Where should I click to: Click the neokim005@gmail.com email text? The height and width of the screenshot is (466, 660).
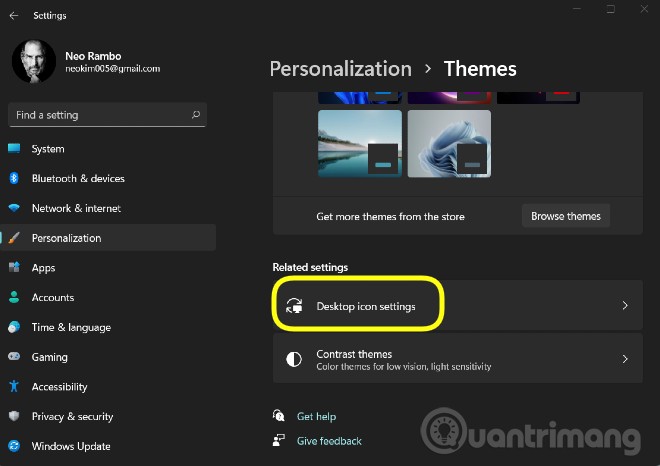click(x=112, y=69)
